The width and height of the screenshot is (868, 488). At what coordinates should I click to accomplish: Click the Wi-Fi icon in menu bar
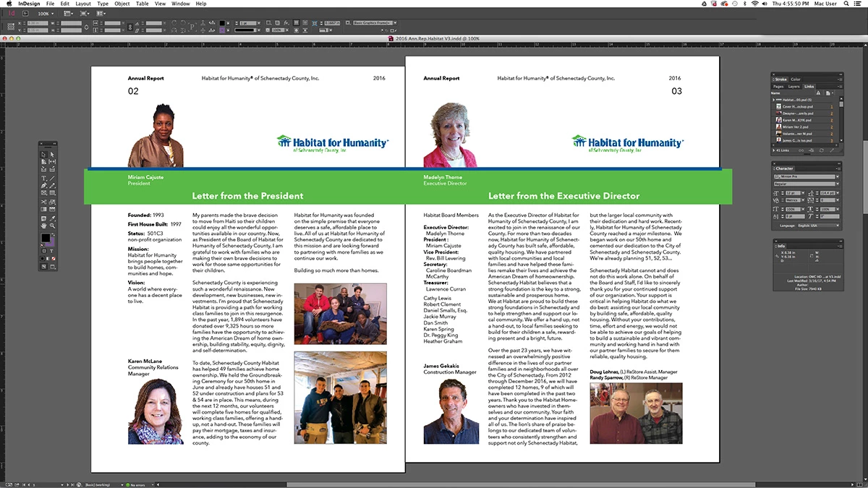click(754, 4)
